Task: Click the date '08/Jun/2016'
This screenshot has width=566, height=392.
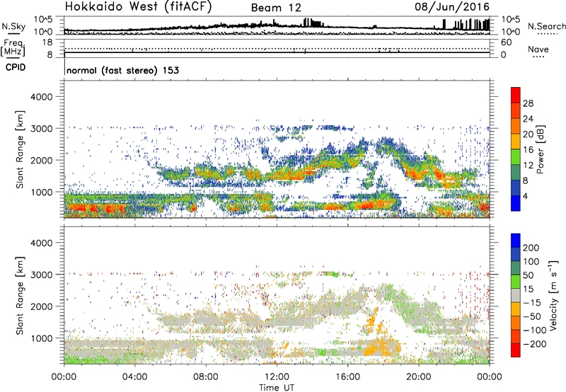Action: tap(452, 7)
